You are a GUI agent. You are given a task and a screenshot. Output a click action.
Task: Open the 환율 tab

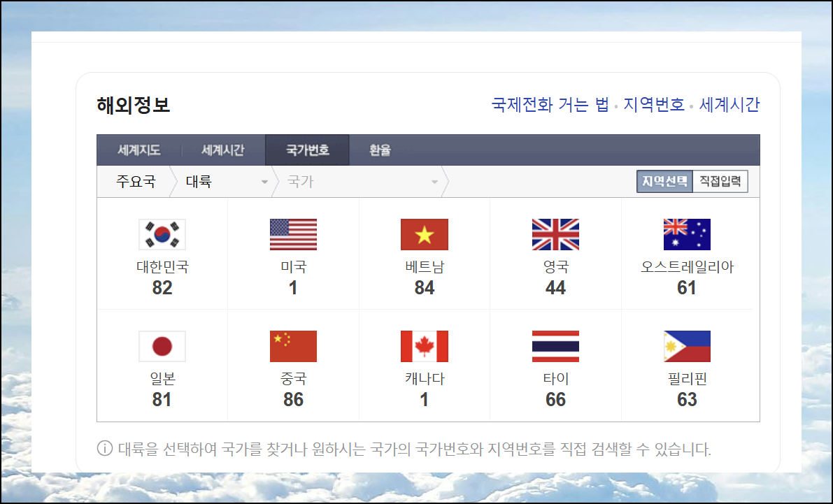pos(380,150)
